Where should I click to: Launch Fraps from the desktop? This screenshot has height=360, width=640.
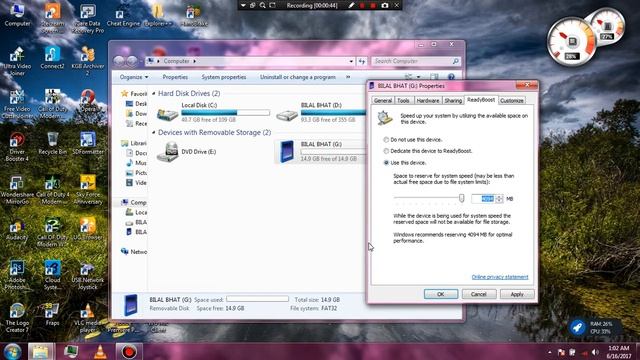click(x=52, y=315)
